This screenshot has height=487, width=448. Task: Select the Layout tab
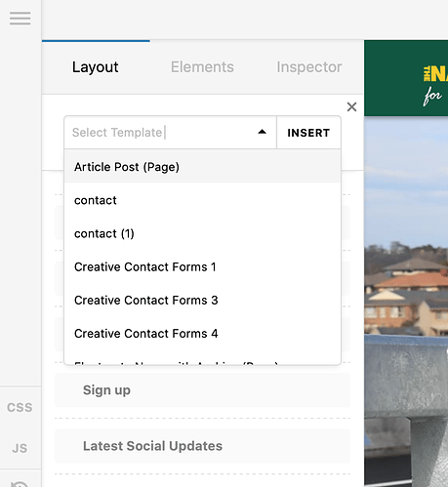[96, 67]
